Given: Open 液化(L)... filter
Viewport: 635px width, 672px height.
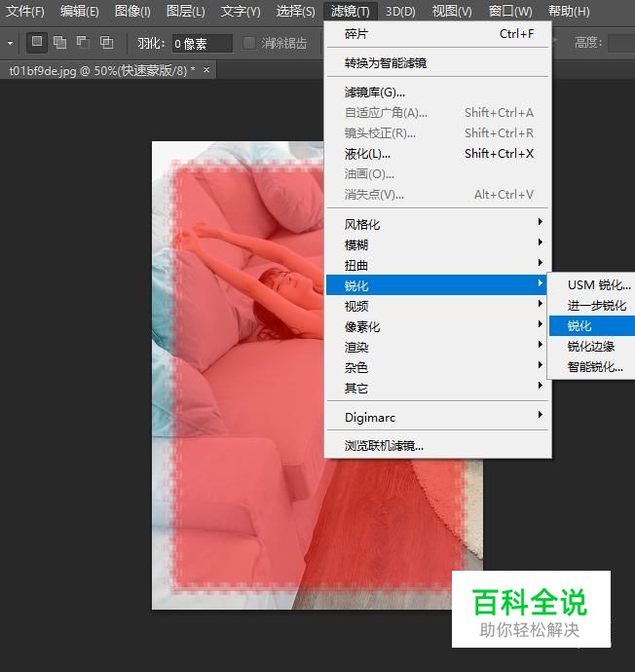Looking at the screenshot, I should point(437,154).
